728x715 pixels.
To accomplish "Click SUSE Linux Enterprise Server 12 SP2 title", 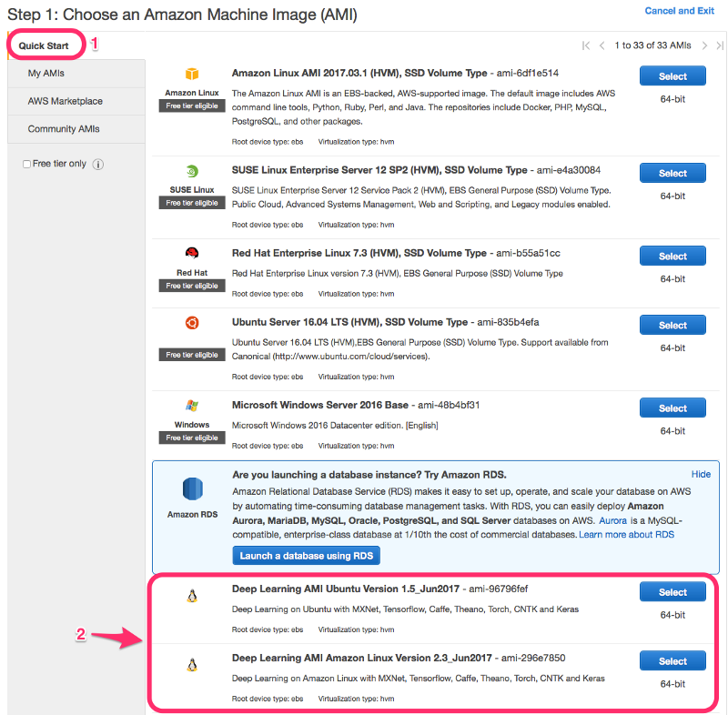I will [x=379, y=170].
